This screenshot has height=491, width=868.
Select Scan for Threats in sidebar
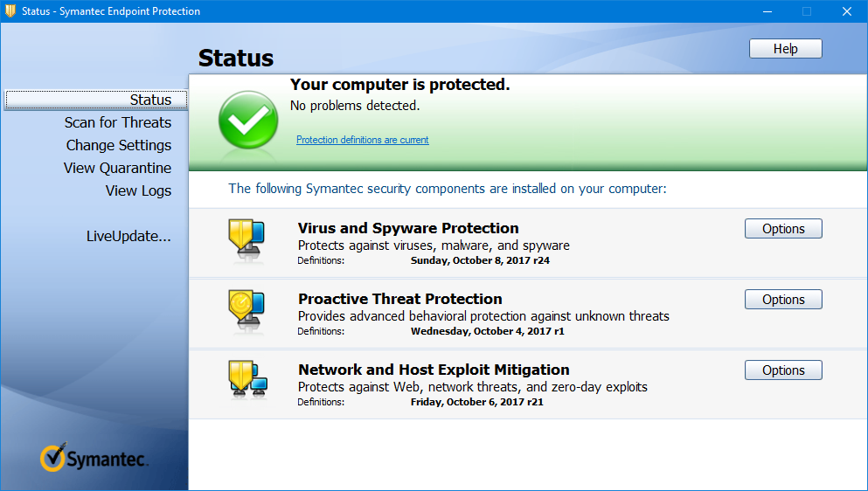[x=118, y=122]
